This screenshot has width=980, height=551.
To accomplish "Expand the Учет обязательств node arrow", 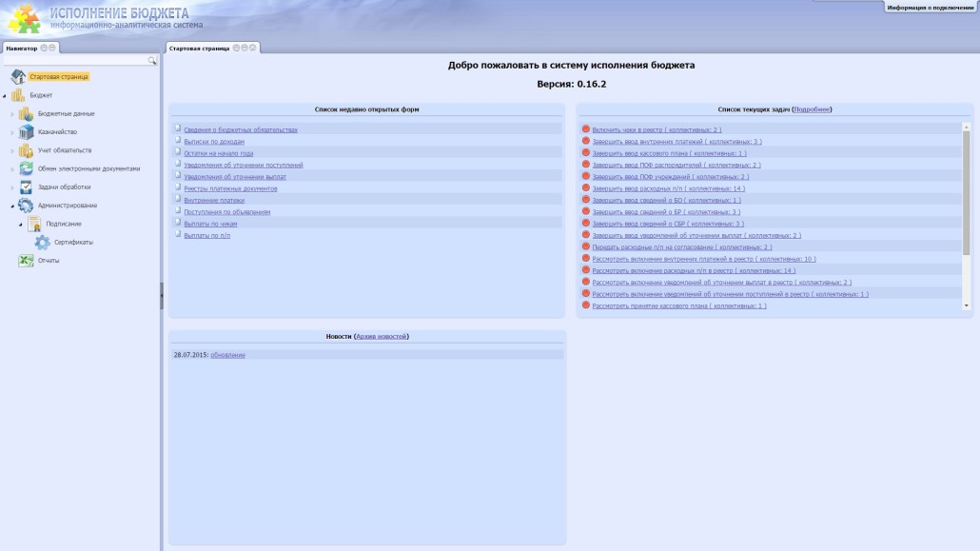I will (11, 150).
